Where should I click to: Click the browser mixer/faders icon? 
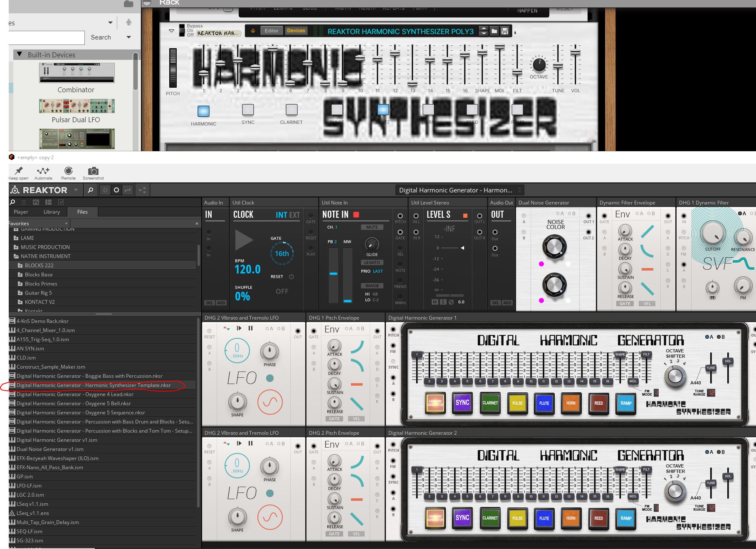coord(36,202)
